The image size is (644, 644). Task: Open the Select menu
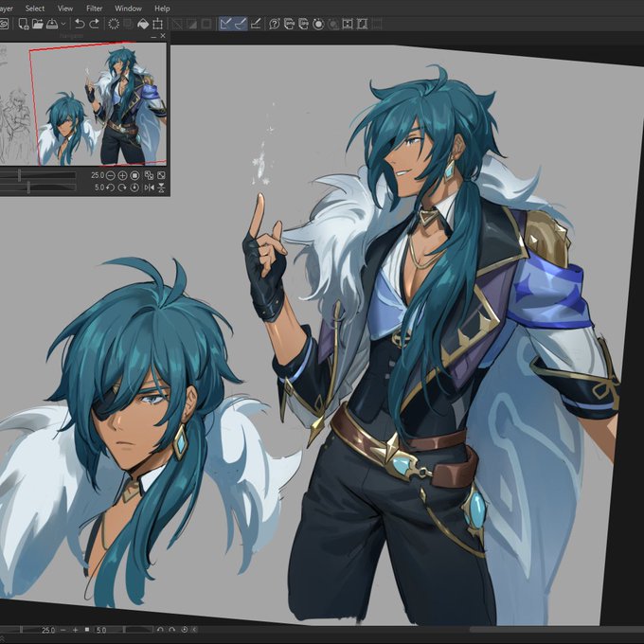pyautogui.click(x=35, y=9)
